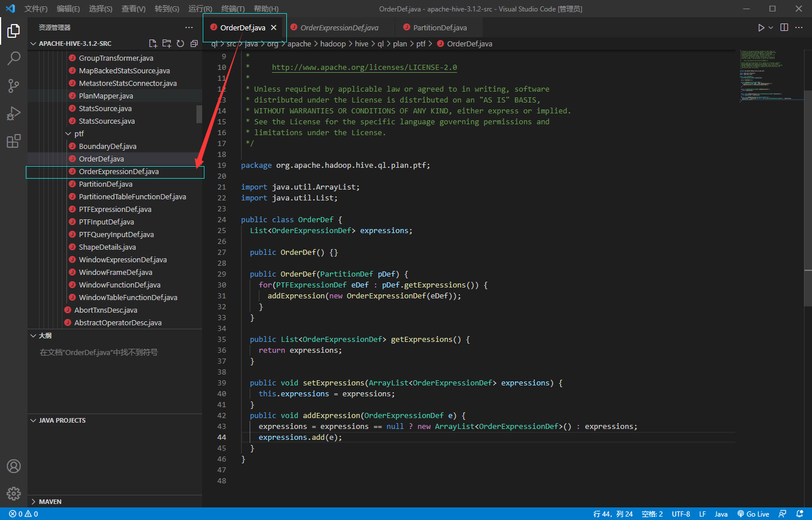Open the Accounts menu icon
Viewport: 812px width, 520px height.
(14, 466)
